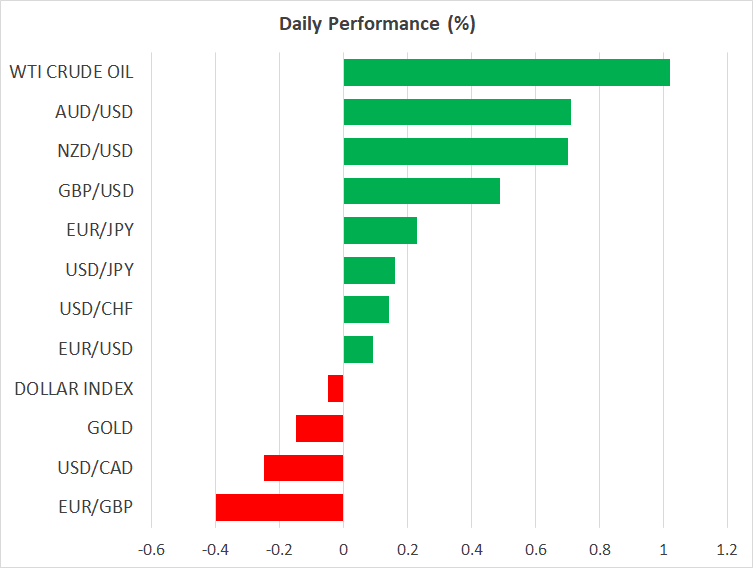Image resolution: width=753 pixels, height=568 pixels.
Task: Click the WTI CRUDE OIL category label
Action: tap(71, 72)
